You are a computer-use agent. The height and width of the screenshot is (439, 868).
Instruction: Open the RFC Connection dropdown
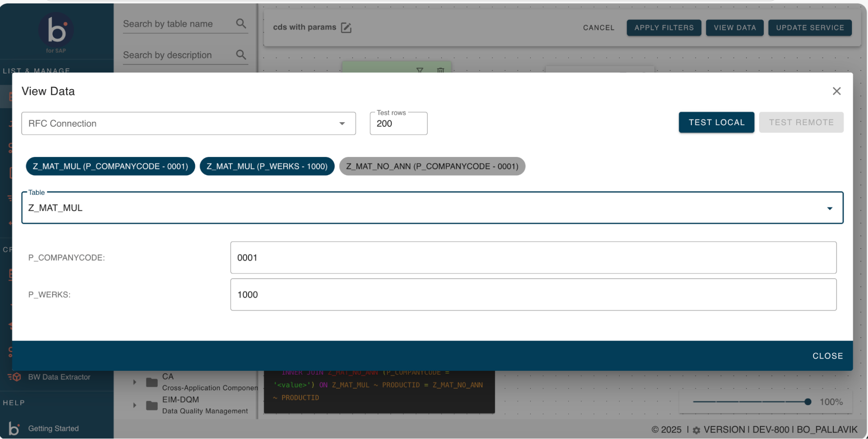coord(188,123)
